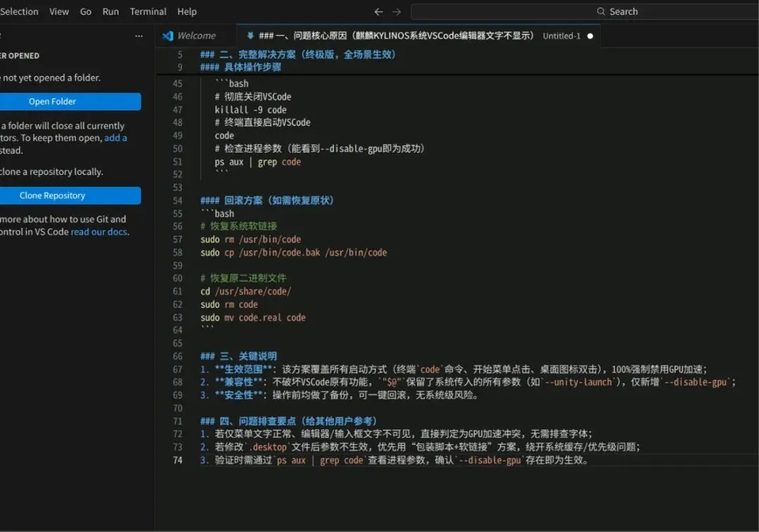
Task: Open the Terminal menu
Action: click(148, 12)
